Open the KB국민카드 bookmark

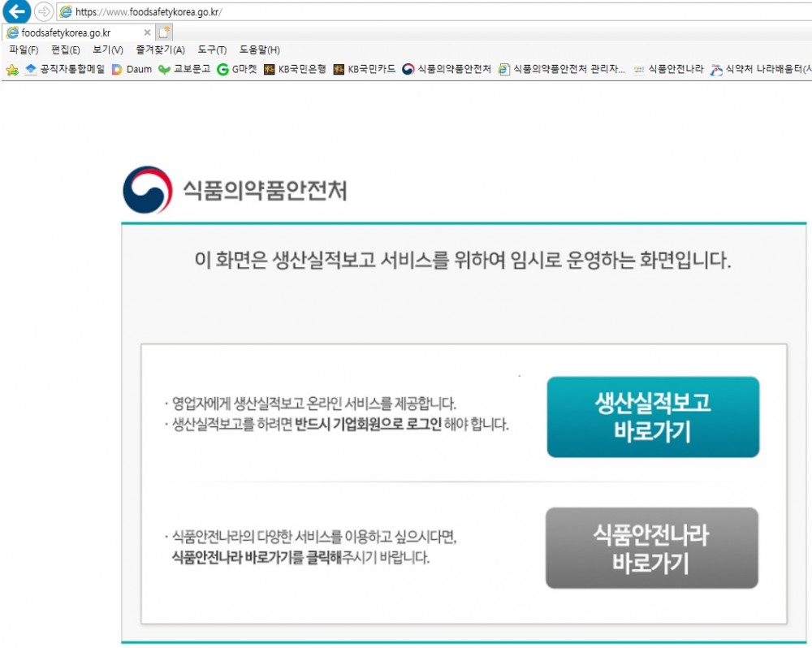click(364, 69)
